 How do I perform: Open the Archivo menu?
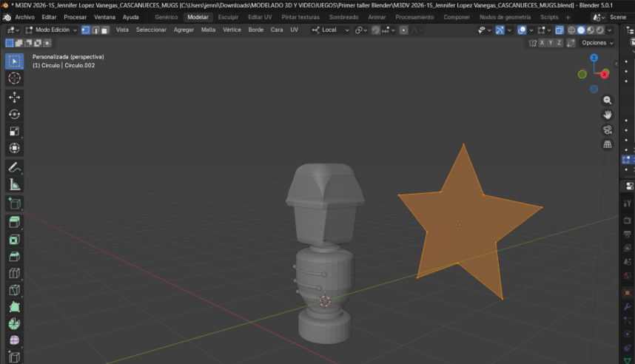coord(24,17)
